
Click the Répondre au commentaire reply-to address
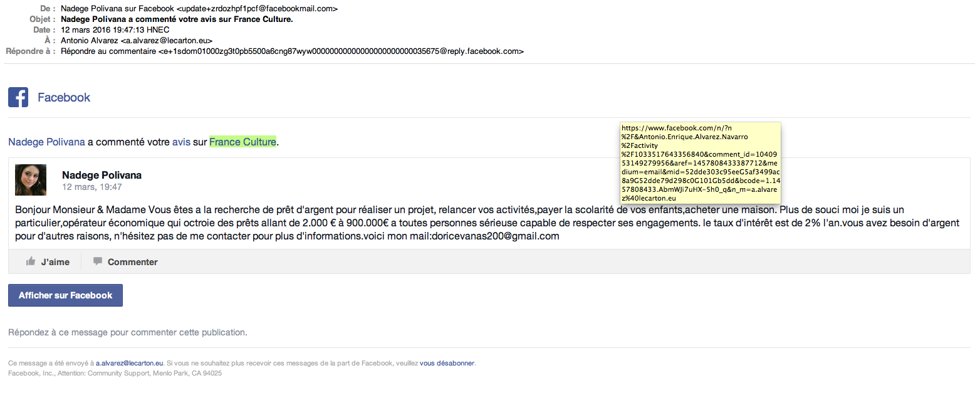(x=293, y=51)
